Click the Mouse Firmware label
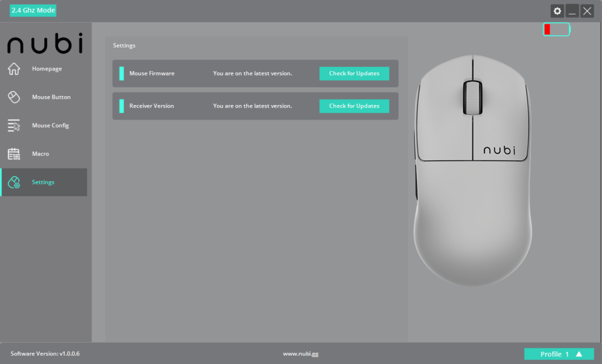 pyautogui.click(x=152, y=73)
